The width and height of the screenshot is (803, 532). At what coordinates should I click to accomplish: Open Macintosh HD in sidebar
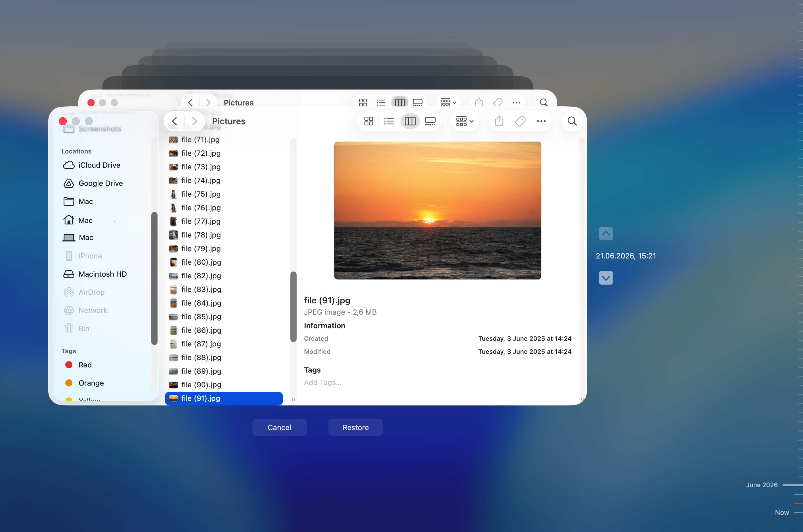pyautogui.click(x=95, y=274)
